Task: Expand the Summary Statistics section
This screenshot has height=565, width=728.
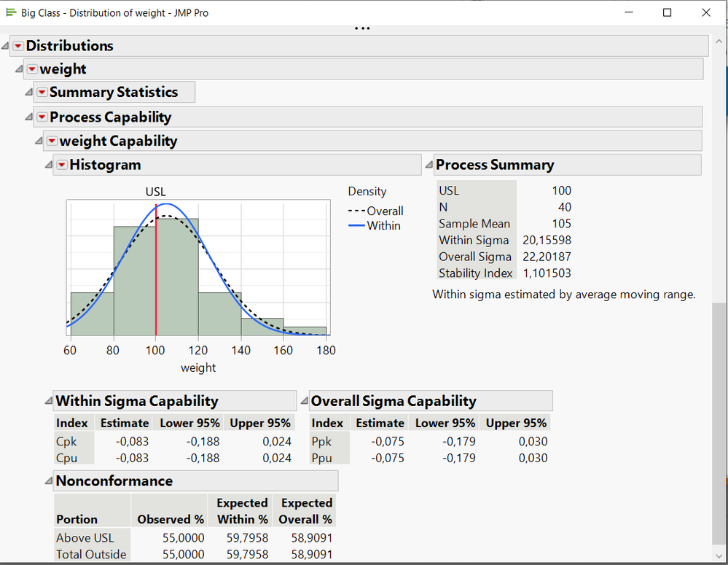Action: pyautogui.click(x=29, y=93)
